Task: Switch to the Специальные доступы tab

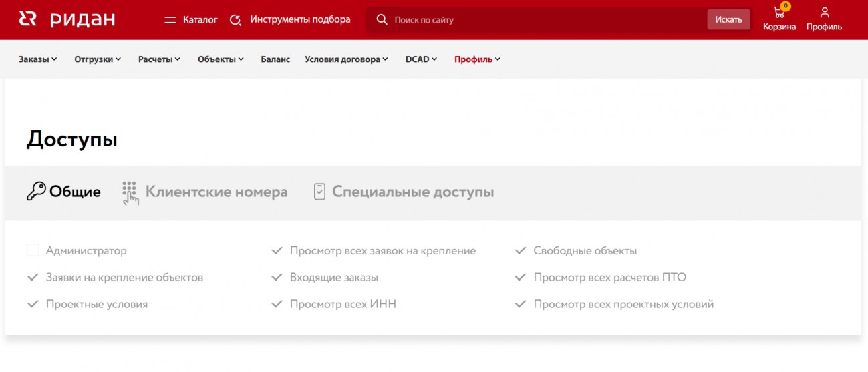Action: (x=404, y=192)
